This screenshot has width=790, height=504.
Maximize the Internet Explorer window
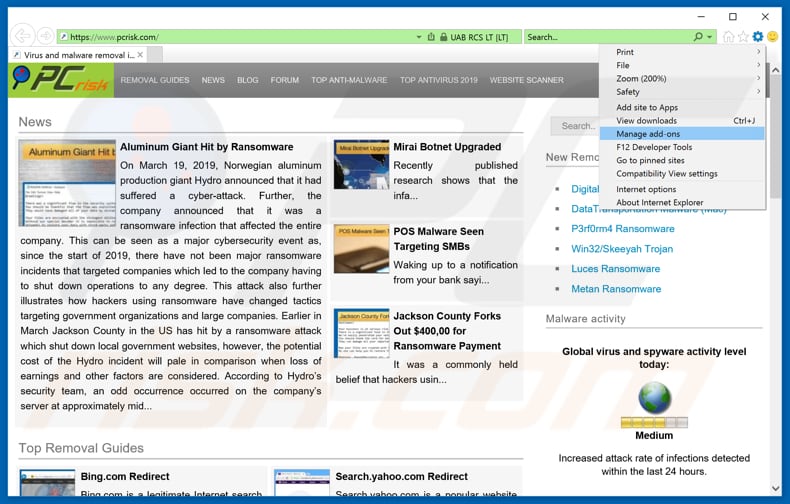click(x=733, y=17)
